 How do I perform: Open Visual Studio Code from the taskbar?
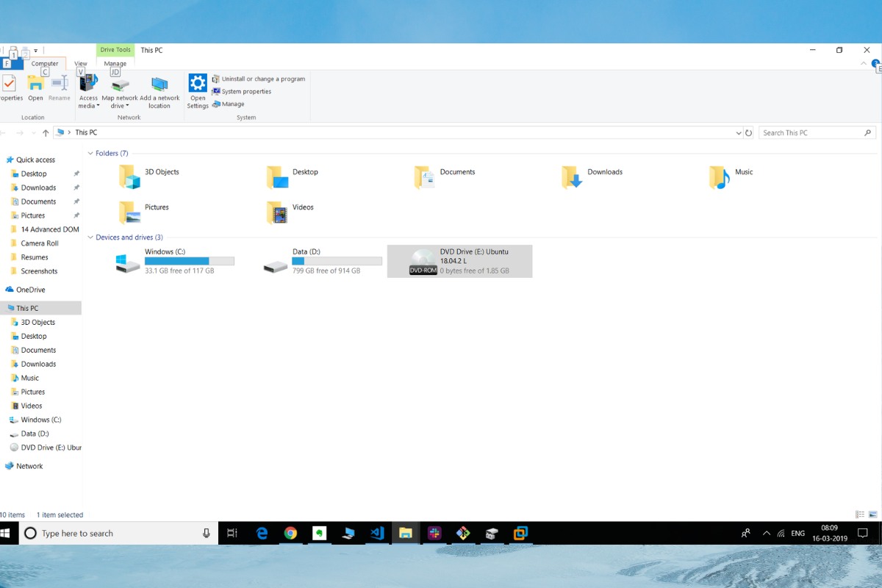pyautogui.click(x=377, y=534)
